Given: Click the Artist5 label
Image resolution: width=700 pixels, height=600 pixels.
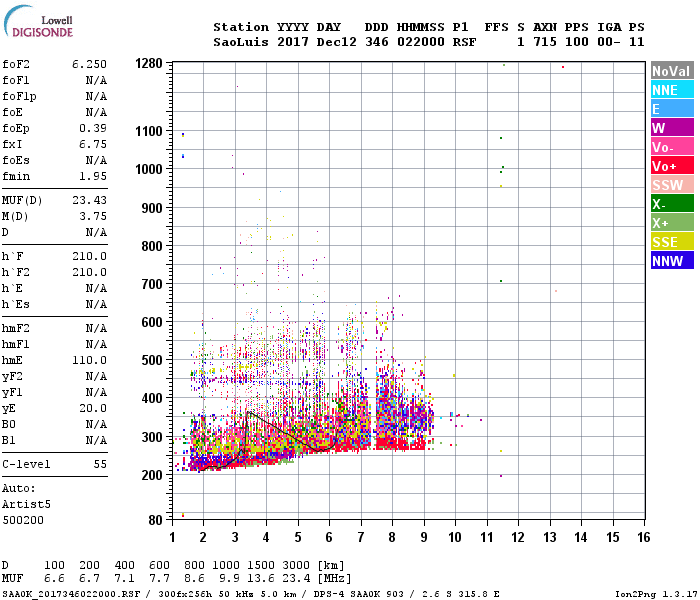Looking at the screenshot, I should click(26, 504).
